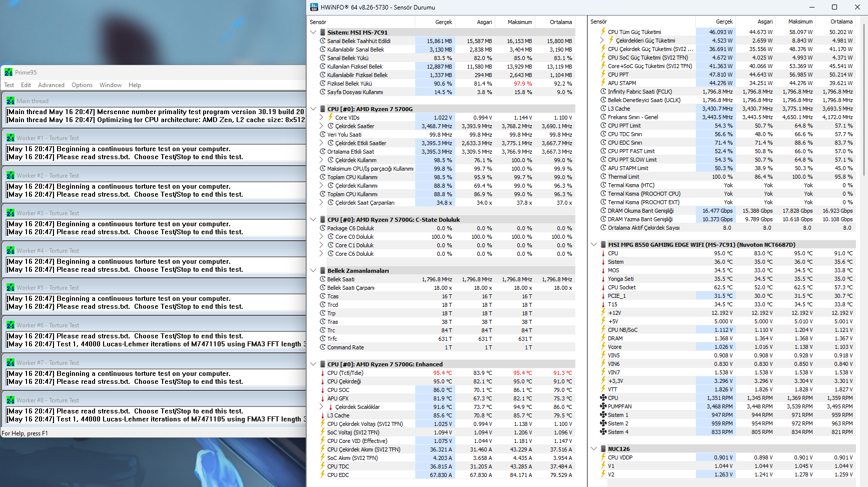The height and width of the screenshot is (487, 868).
Task: Expand the Core C0 Doluluk row
Action: 322,236
